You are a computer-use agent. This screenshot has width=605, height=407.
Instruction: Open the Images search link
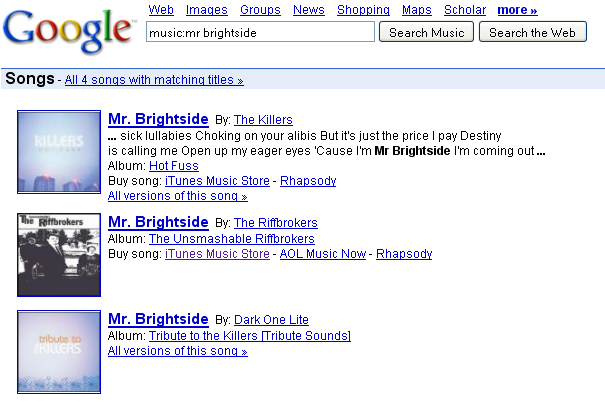206,10
